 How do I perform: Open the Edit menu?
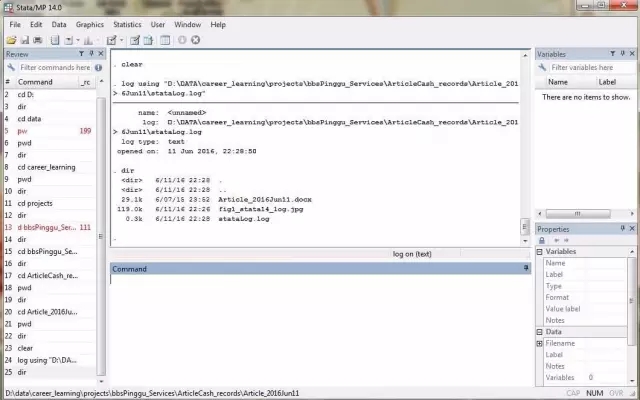(x=36, y=24)
